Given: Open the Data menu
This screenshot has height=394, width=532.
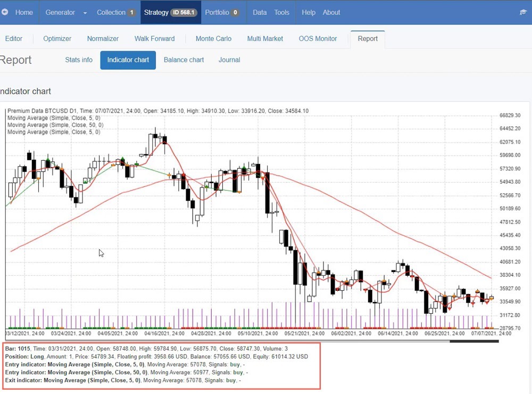Looking at the screenshot, I should point(260,12).
